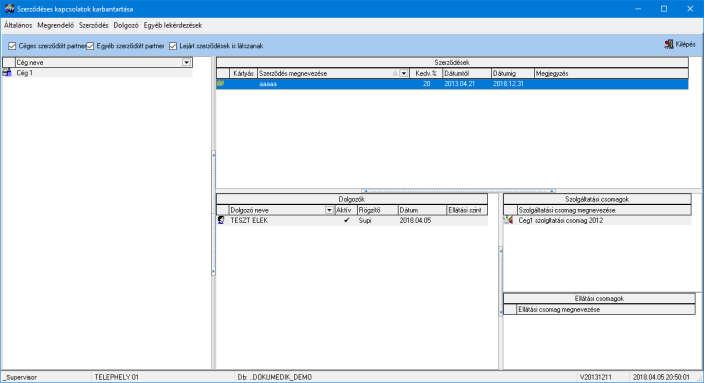Screen dimensions: 704x383
Task: Click the Kilépés exit button
Action: [x=680, y=44]
